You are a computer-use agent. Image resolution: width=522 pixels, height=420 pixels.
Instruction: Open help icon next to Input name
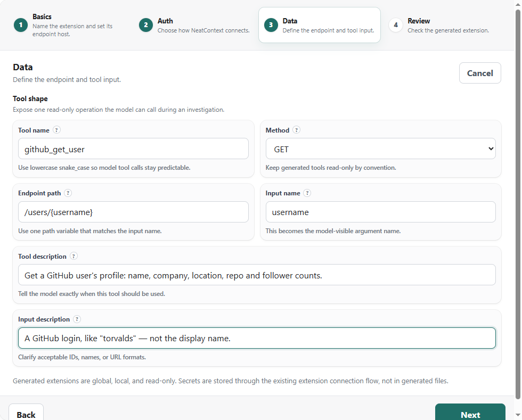click(307, 193)
